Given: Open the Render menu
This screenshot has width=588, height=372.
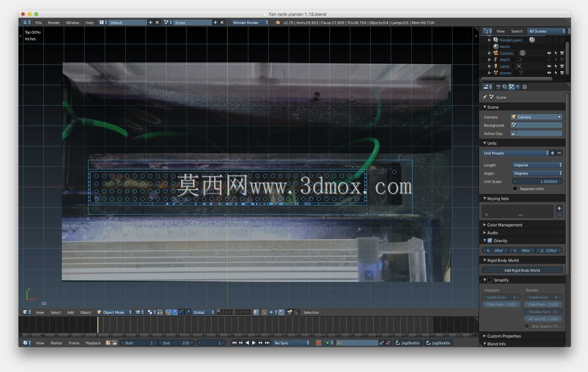Looking at the screenshot, I should click(54, 22).
